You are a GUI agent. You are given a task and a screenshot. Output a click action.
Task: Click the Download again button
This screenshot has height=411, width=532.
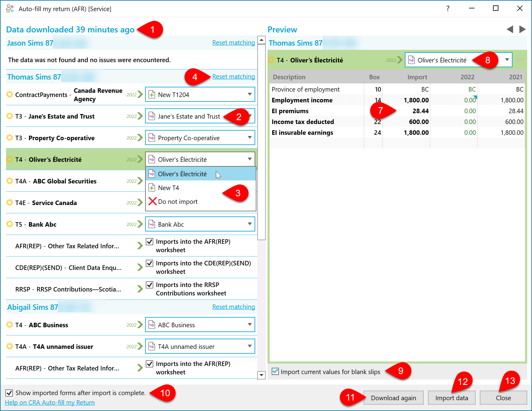(393, 398)
